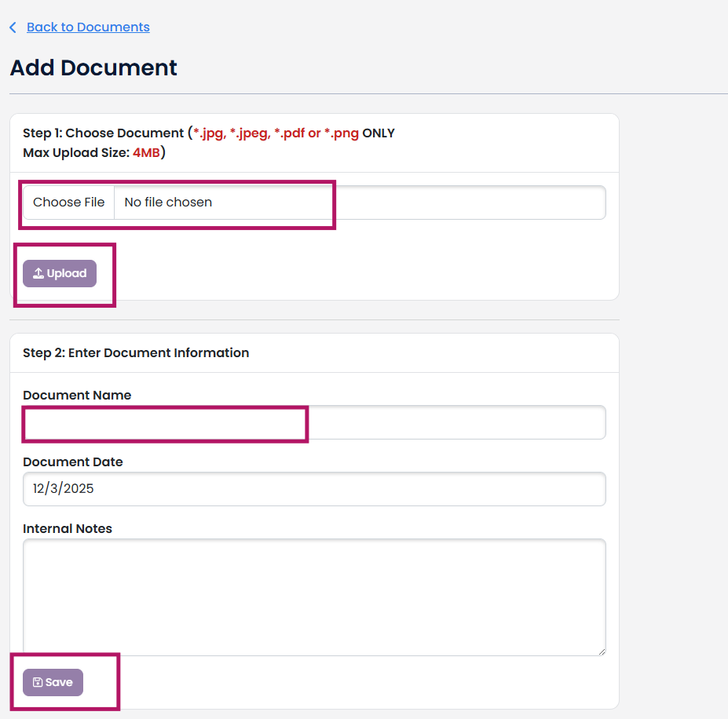Click the Upload button

(x=60, y=274)
